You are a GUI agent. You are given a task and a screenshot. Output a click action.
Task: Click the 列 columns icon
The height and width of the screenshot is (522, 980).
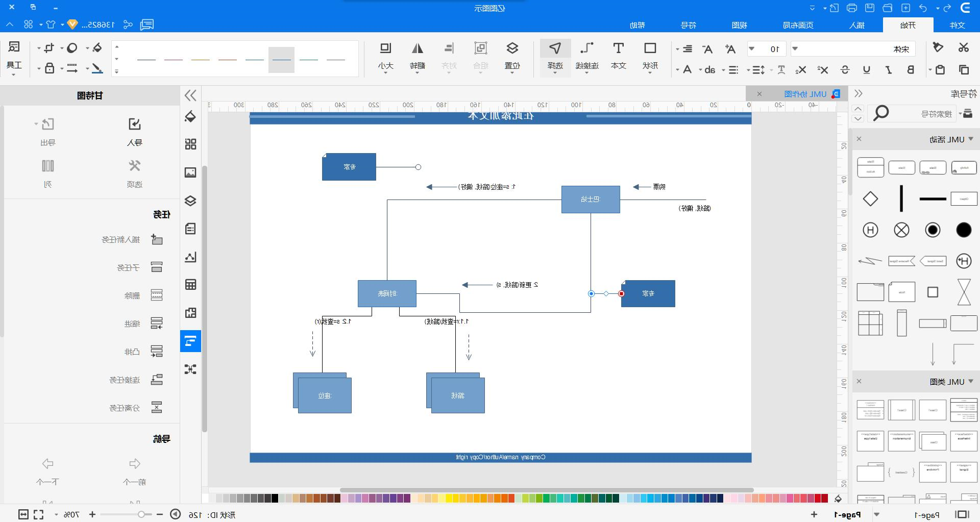47,166
